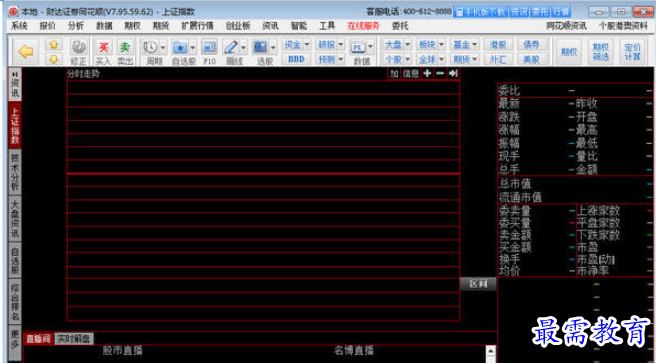Select the 画线 pencil tool
The image size is (656, 363).
(x=231, y=47)
